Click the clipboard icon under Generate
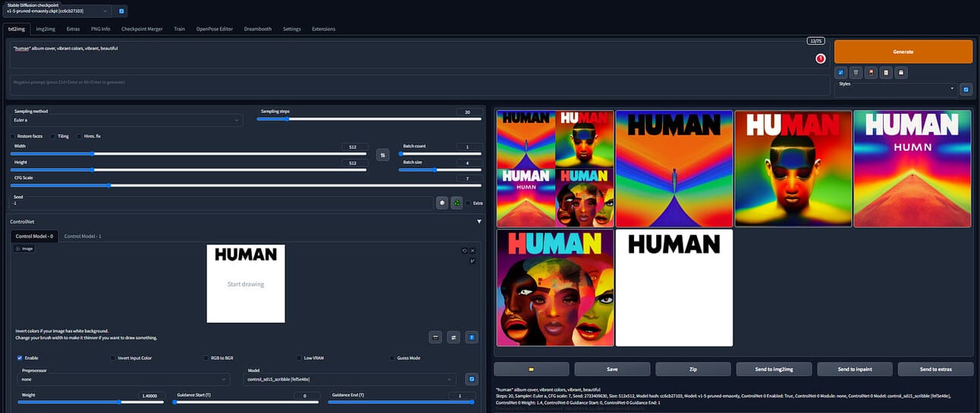 tap(886, 73)
